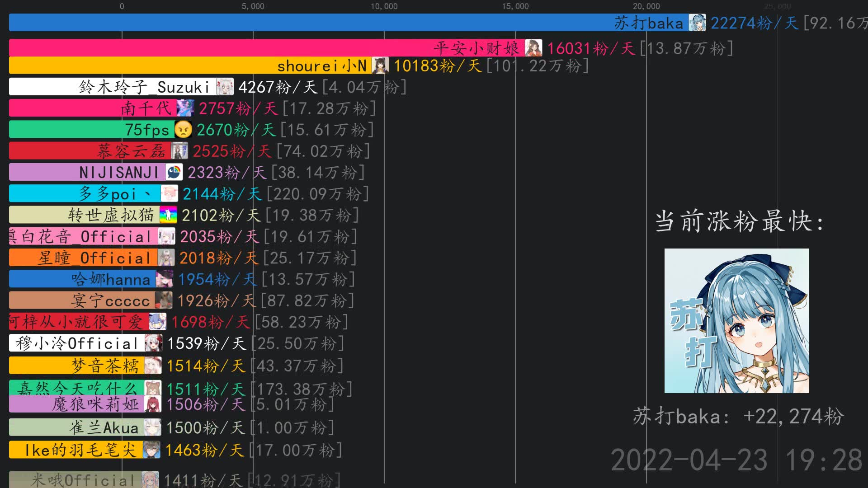This screenshot has width=868, height=488.
Task: Click 多多poi pink avatar icon
Action: tap(169, 193)
